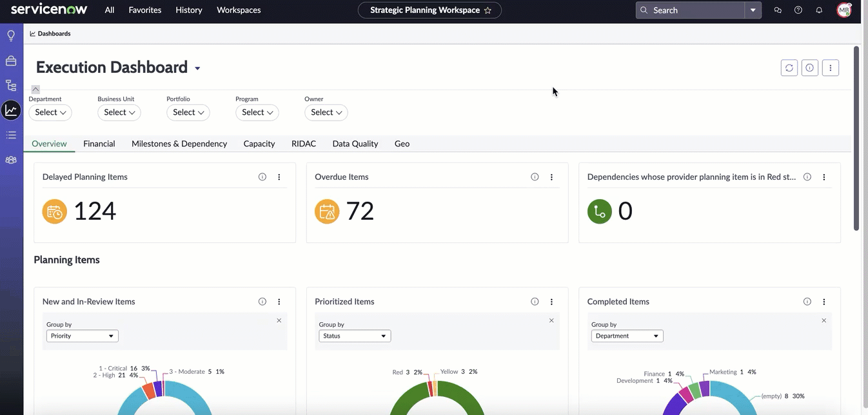Close Group by panel in Completed Items
This screenshot has width=868, height=415.
[x=824, y=320]
